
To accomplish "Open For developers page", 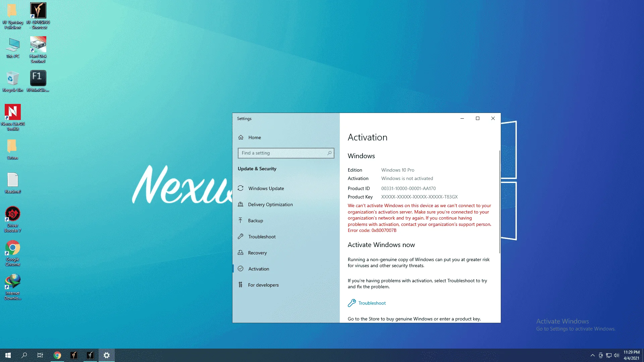I will pyautogui.click(x=286, y=285).
